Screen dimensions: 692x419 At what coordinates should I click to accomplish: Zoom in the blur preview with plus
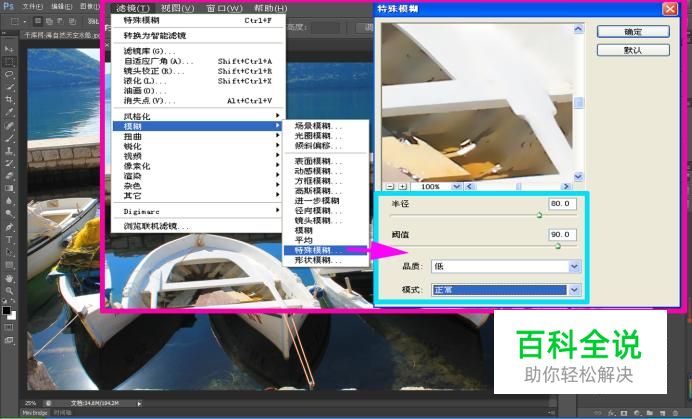click(x=402, y=187)
